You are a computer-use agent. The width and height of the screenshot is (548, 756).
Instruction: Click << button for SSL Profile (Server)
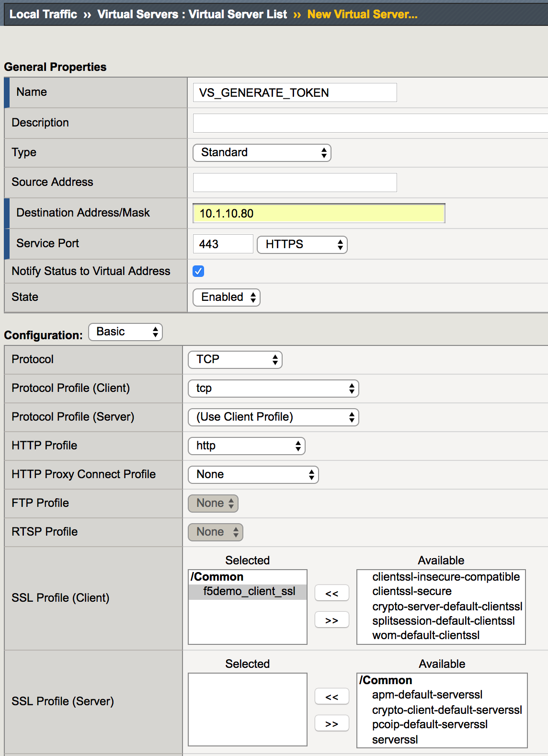tap(331, 697)
